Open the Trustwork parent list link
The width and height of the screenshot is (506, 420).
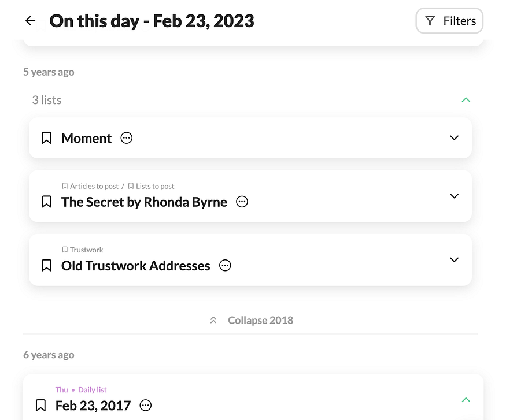click(x=86, y=250)
